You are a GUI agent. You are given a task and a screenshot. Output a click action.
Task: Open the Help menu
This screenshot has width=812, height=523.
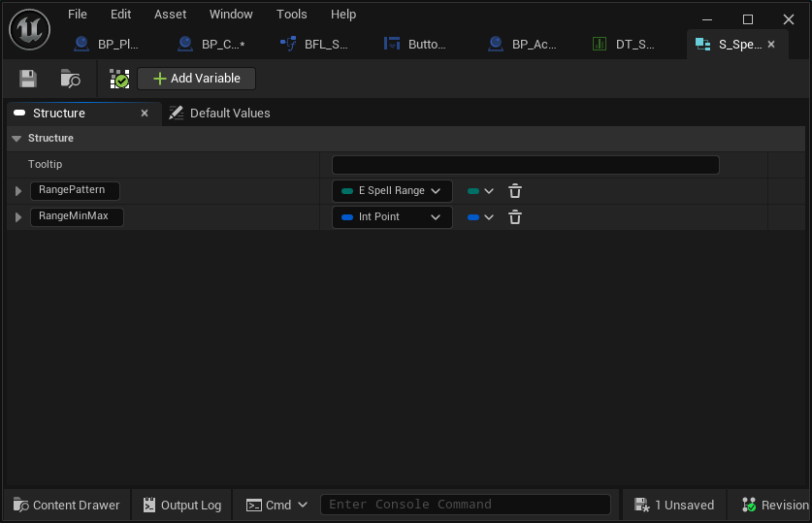click(343, 14)
